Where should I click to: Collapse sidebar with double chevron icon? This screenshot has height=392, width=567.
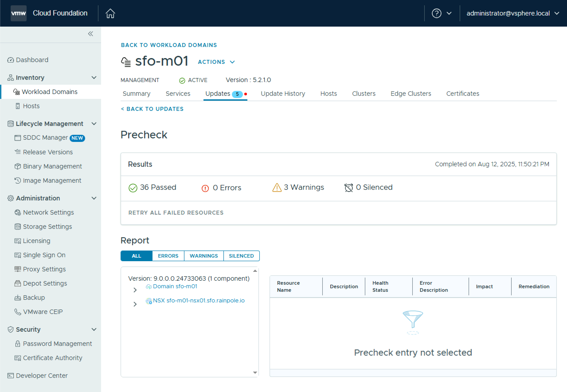(90, 34)
